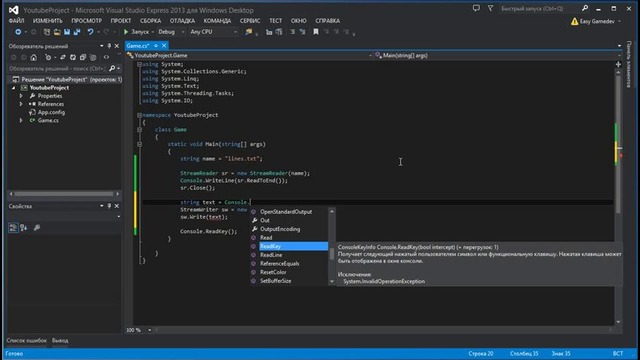
Task: Click the Easy Gamedev account warning icon
Action: coord(575,21)
